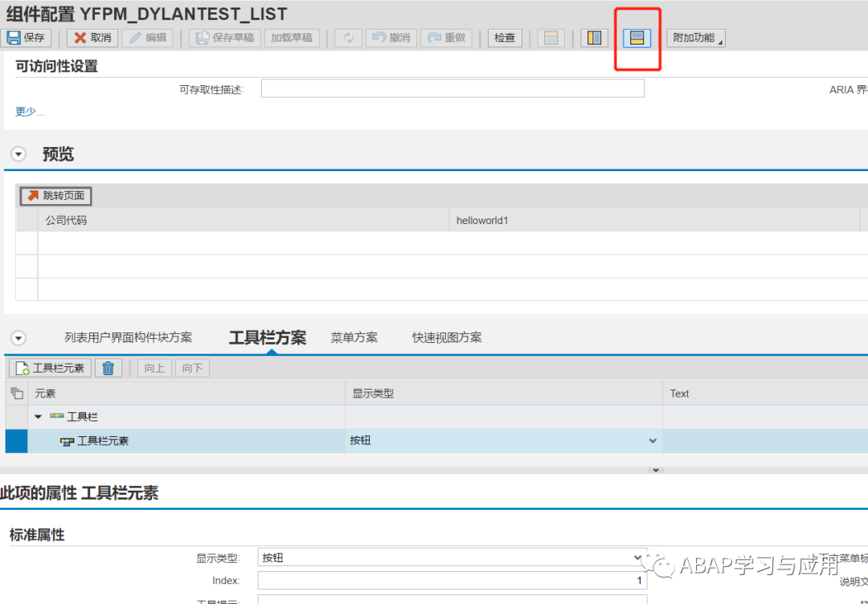
Task: Click the 撤消 undo button
Action: (x=391, y=38)
